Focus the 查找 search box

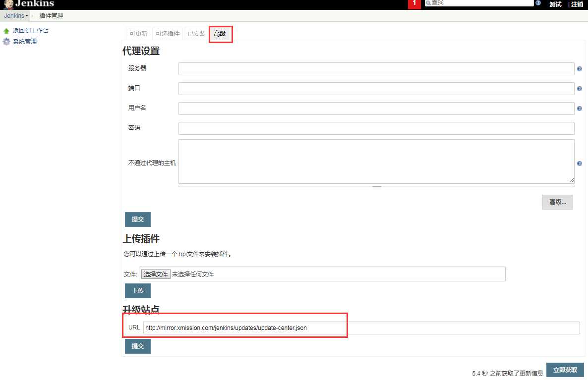479,3
